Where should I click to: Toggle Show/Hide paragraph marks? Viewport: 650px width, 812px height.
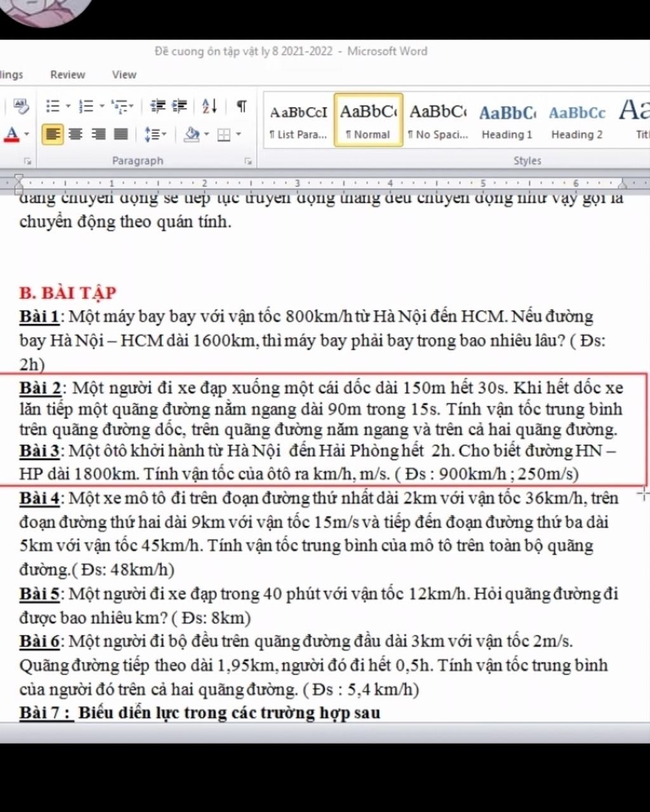coord(242,106)
